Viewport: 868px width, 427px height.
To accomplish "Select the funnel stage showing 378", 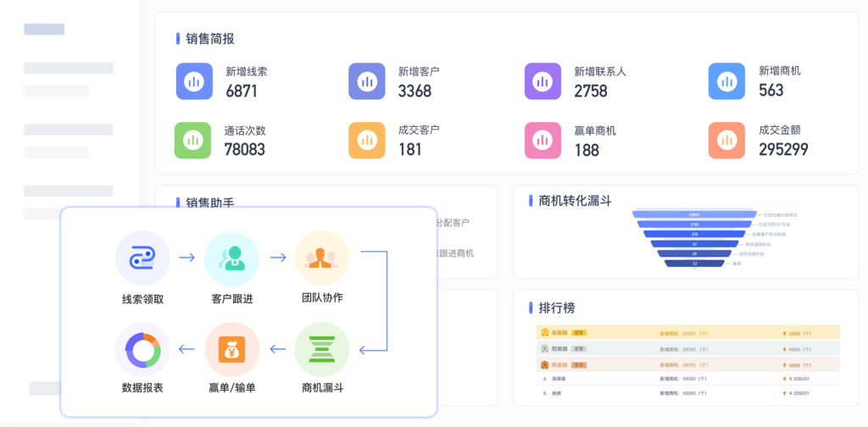I will click(694, 235).
